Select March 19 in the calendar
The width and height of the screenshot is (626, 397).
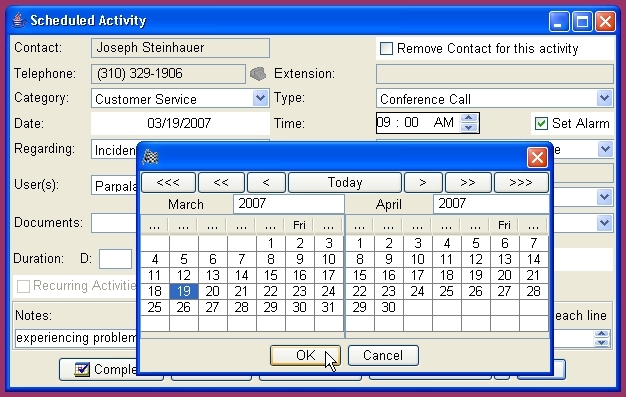(x=184, y=291)
